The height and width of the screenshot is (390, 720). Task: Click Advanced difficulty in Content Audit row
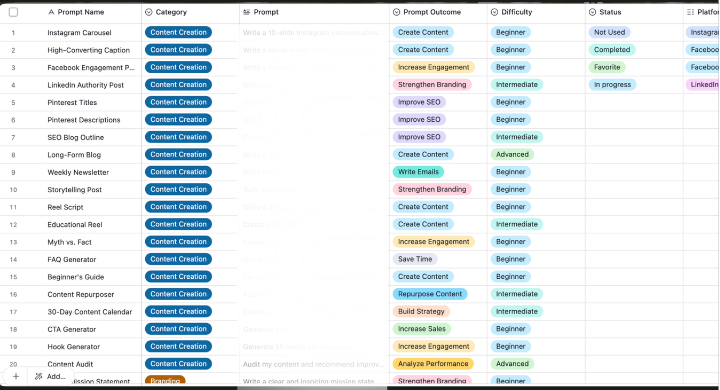(512, 364)
